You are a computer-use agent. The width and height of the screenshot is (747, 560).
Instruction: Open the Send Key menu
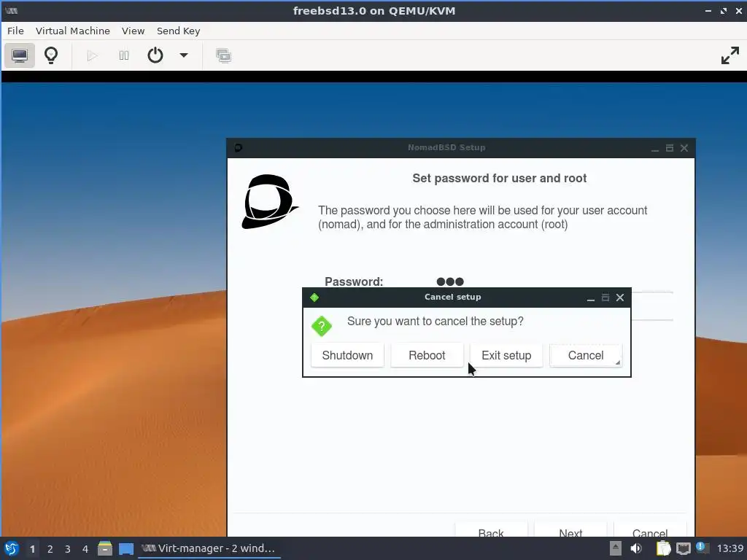pos(178,31)
